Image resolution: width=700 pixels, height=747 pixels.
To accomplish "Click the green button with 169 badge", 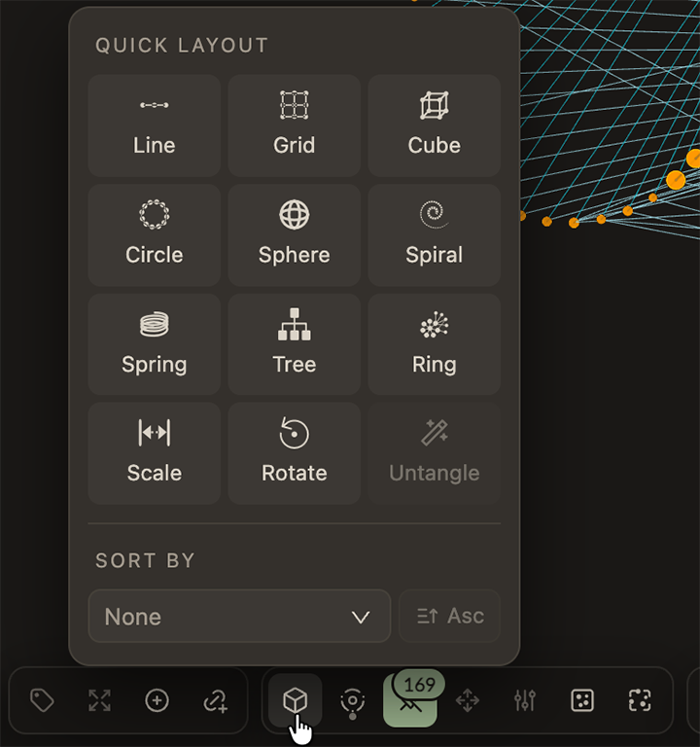I will [x=410, y=700].
